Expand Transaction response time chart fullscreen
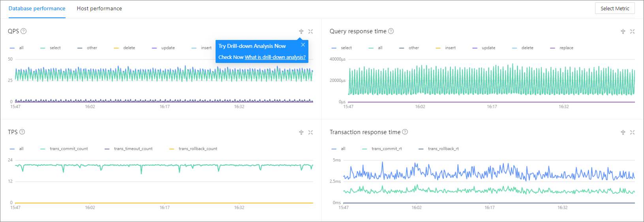This screenshot has width=644, height=222. tap(632, 132)
